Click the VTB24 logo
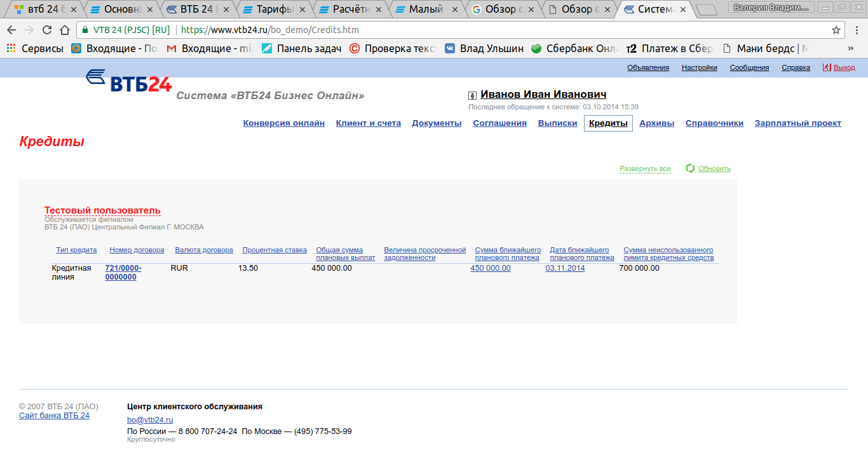The height and width of the screenshot is (469, 868). (x=129, y=81)
